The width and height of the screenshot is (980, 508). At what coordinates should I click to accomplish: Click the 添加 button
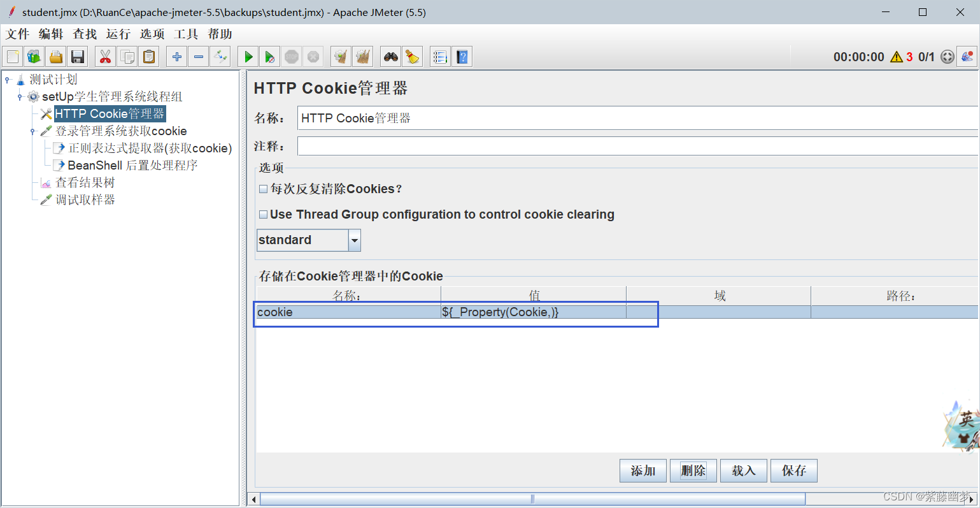pyautogui.click(x=643, y=471)
